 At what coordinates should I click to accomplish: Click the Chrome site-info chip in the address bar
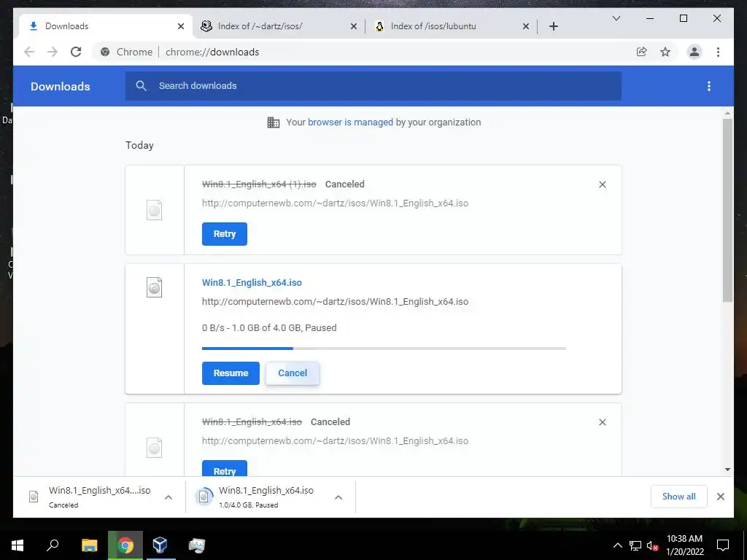tap(126, 52)
